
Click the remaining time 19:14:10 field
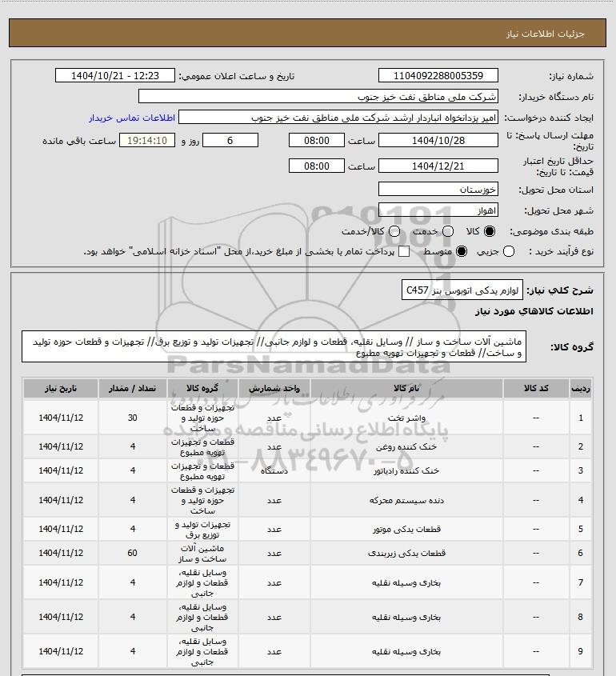point(147,141)
